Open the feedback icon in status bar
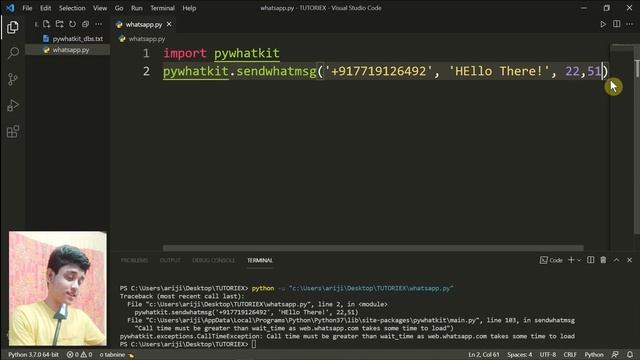Image resolution: width=640 pixels, height=360 pixels. pos(615,354)
